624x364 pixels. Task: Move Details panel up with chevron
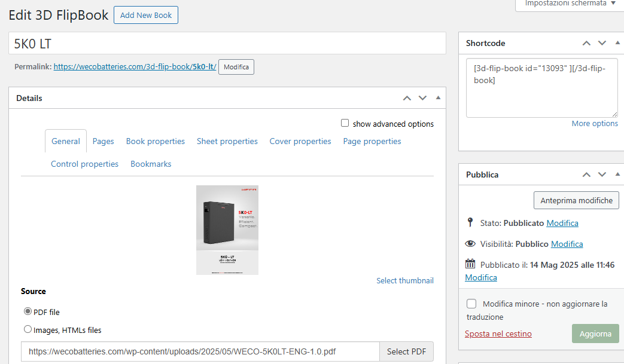[407, 98]
